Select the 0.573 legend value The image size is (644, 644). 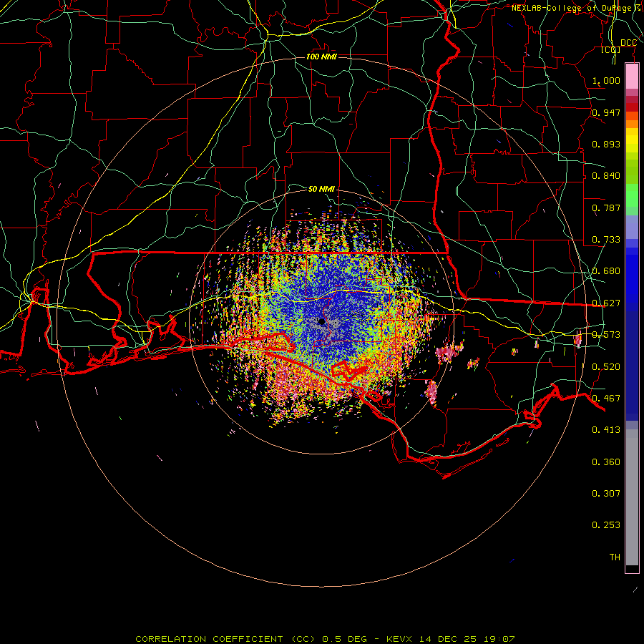tap(606, 335)
